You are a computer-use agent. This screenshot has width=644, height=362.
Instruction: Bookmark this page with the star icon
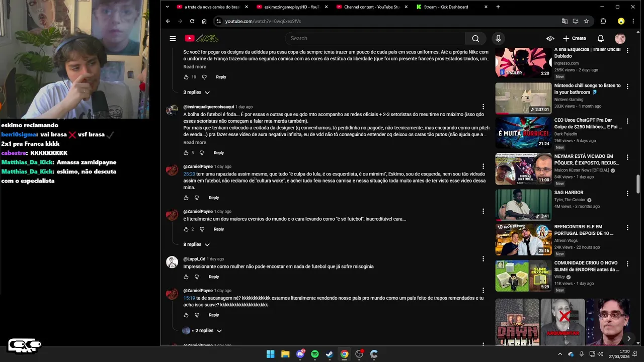click(586, 21)
